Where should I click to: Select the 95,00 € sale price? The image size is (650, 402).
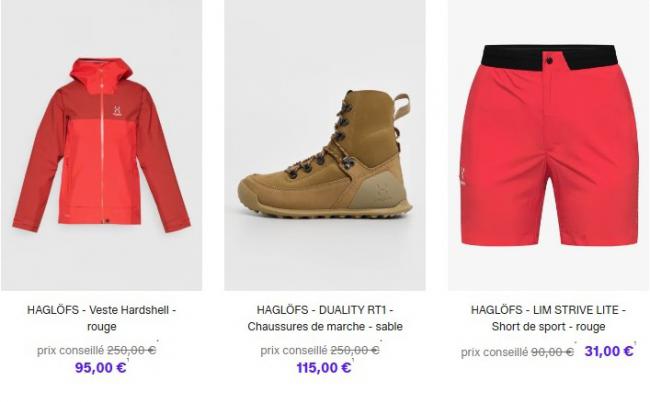100,368
